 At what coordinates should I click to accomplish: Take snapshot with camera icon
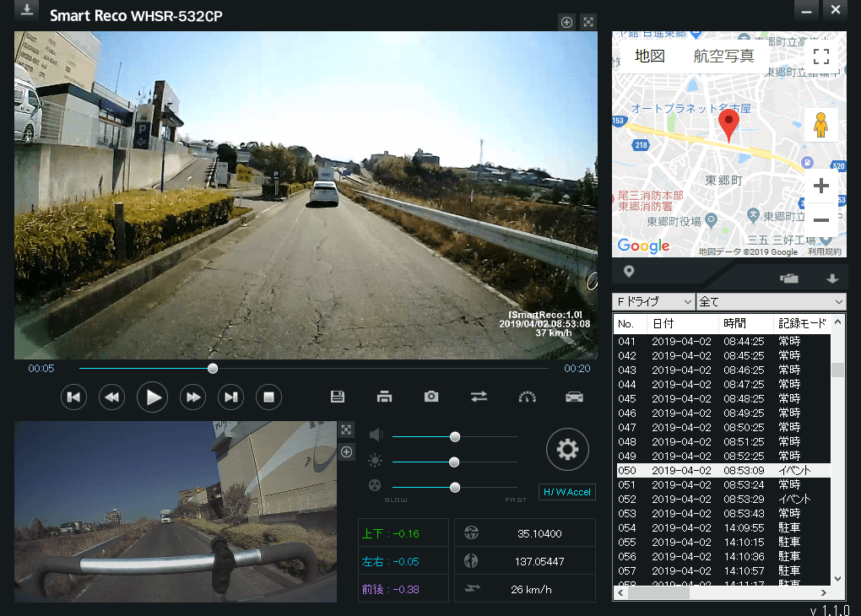pyautogui.click(x=431, y=397)
